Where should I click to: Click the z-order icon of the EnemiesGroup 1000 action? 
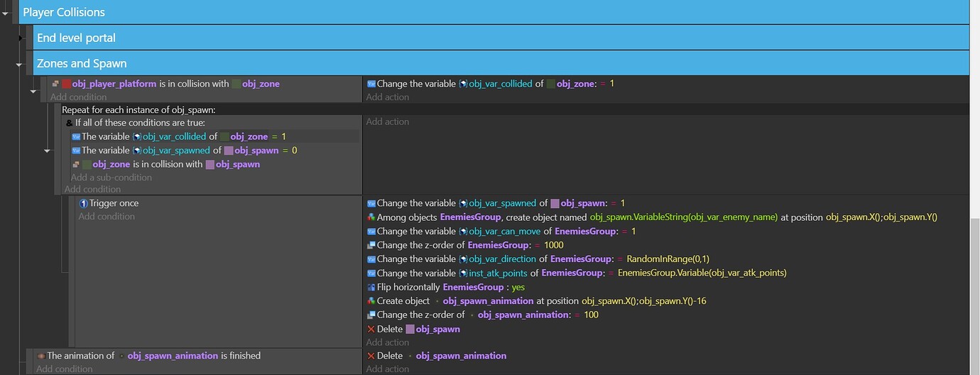371,245
